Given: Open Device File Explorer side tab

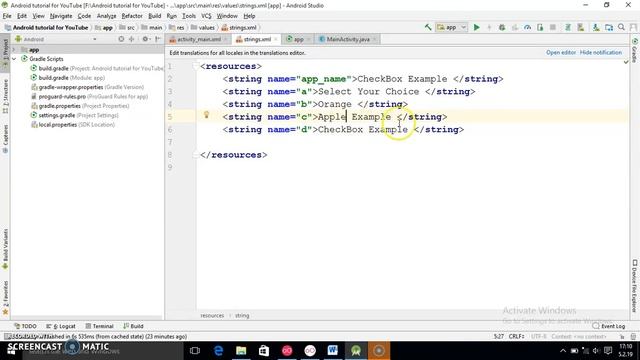Looking at the screenshot, I should pos(635,286).
